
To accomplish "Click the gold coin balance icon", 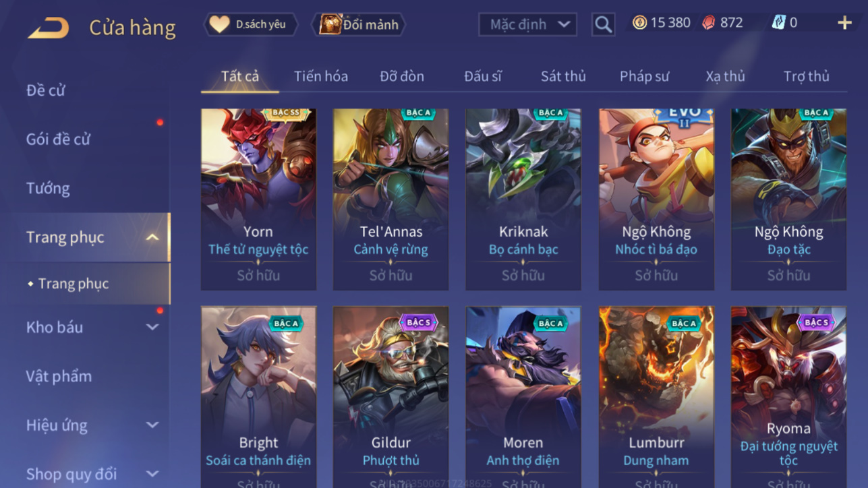I will [639, 23].
